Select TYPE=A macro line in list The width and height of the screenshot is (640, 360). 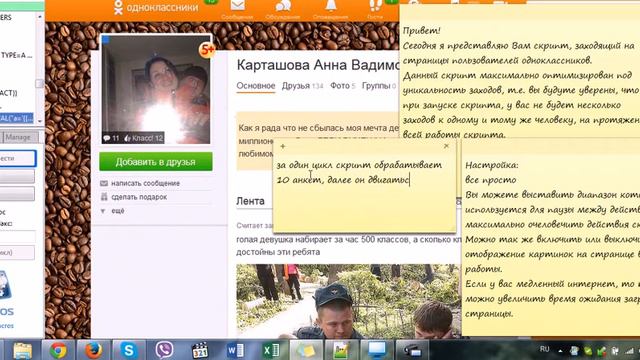tap(17, 55)
